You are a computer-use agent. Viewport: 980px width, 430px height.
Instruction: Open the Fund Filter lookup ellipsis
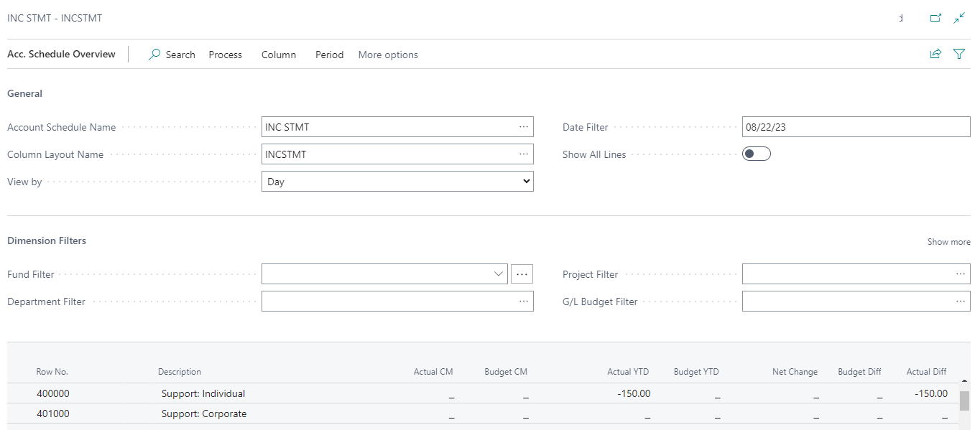pos(522,274)
